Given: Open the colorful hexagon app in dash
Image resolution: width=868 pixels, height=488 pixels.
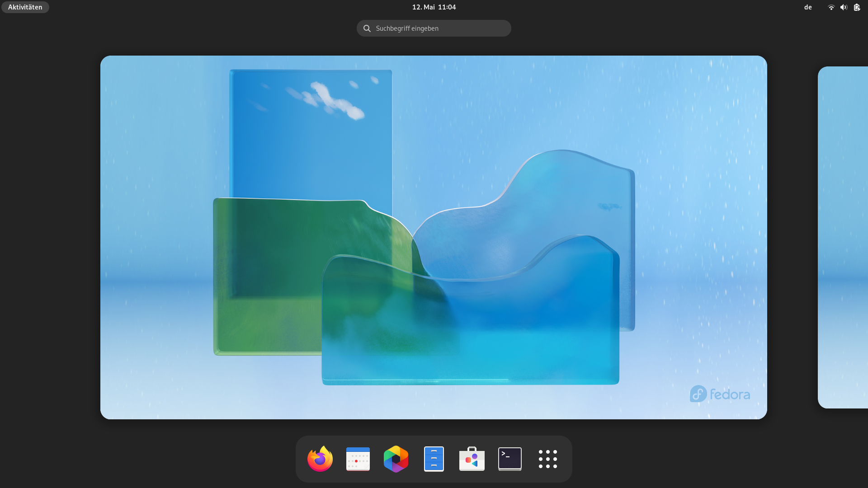Looking at the screenshot, I should point(396,459).
